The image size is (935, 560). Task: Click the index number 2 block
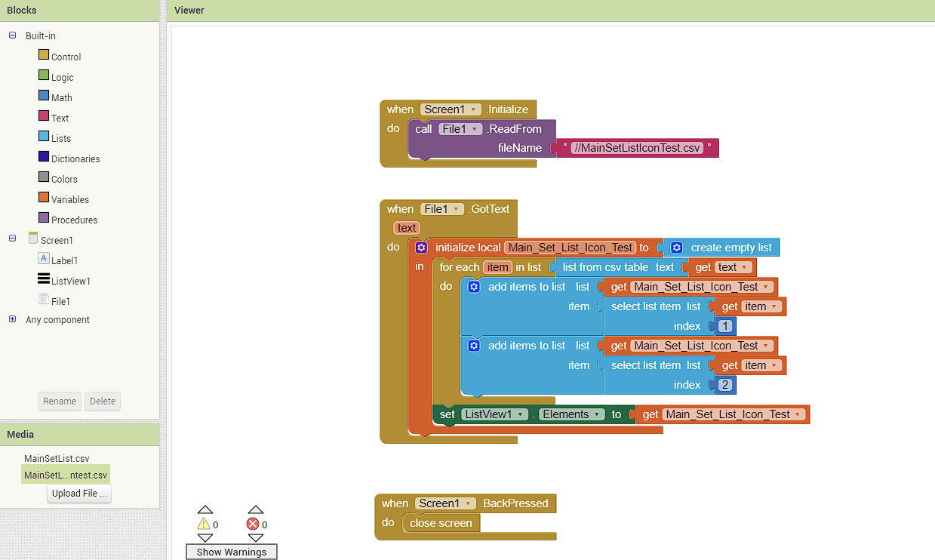[x=725, y=385]
